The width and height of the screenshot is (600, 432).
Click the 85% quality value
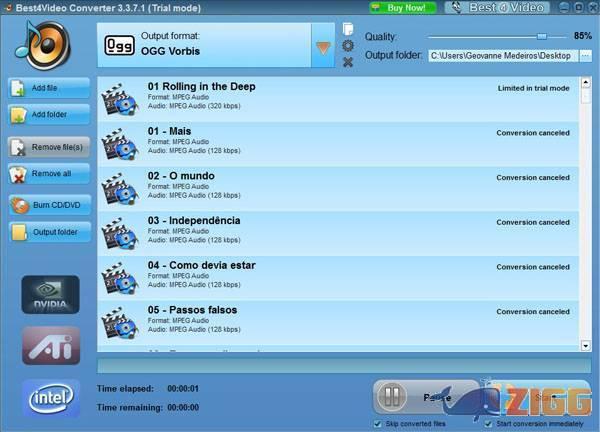click(x=583, y=36)
